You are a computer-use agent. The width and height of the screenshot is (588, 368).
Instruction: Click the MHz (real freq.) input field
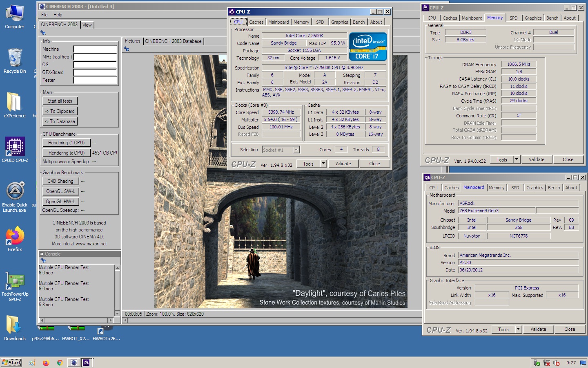[x=95, y=57]
